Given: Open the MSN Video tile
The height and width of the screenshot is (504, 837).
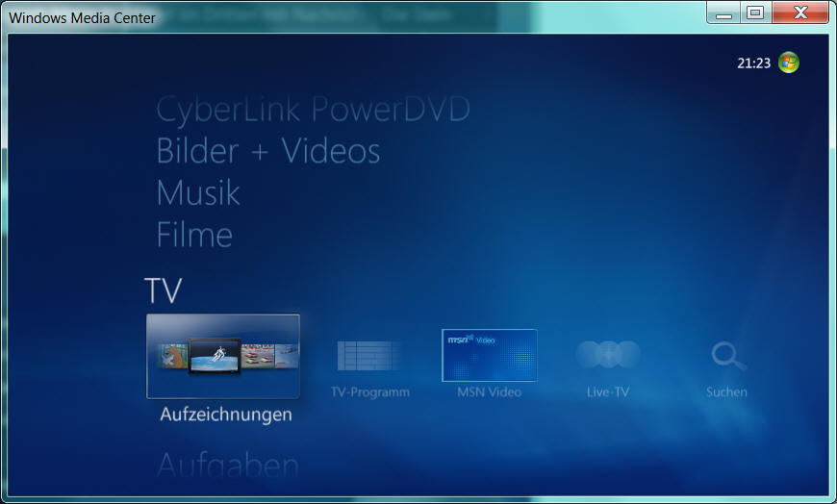Looking at the screenshot, I should pyautogui.click(x=489, y=356).
